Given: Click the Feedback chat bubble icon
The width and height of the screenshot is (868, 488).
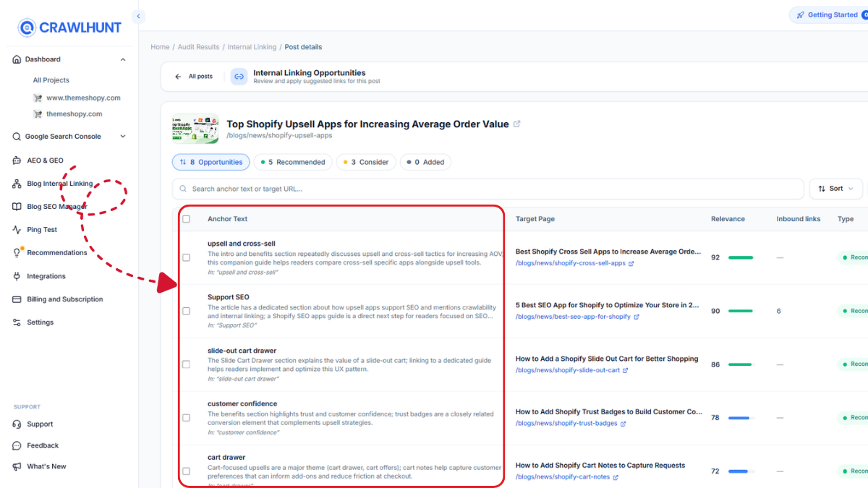Looking at the screenshot, I should pos(17,445).
